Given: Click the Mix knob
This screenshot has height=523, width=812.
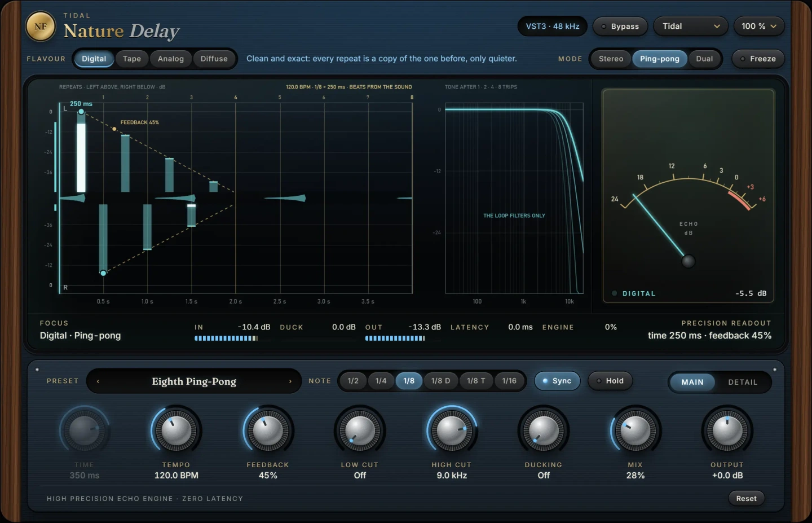Looking at the screenshot, I should pos(636,431).
